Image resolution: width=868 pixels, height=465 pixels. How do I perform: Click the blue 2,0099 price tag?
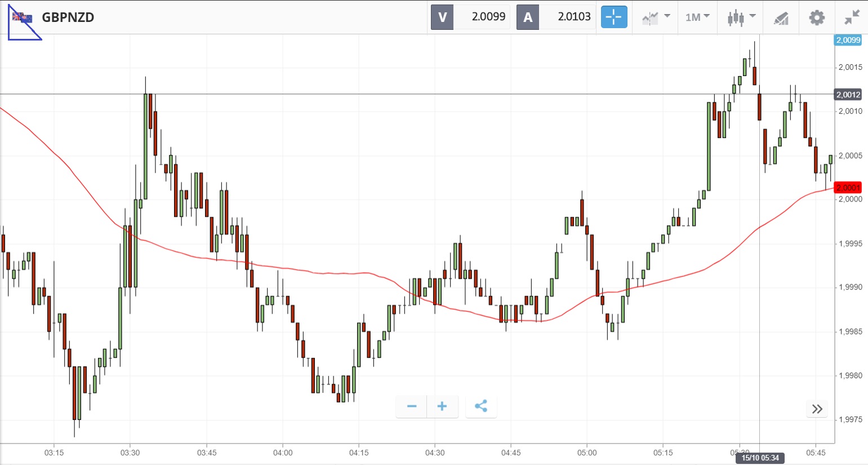tap(848, 40)
